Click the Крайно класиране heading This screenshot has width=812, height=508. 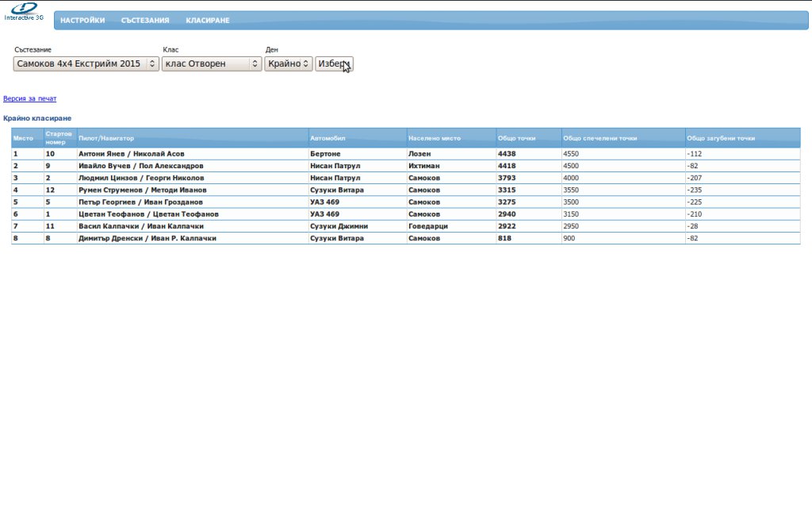pos(37,118)
